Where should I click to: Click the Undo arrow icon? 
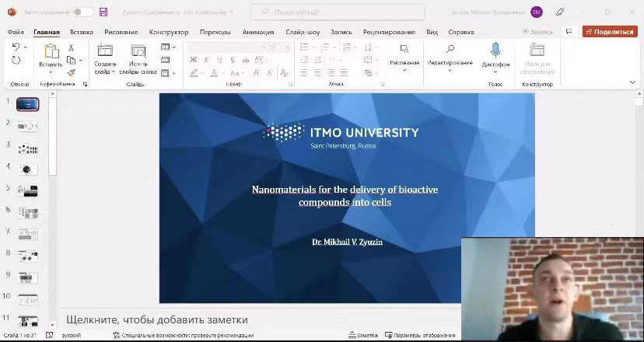[x=16, y=47]
